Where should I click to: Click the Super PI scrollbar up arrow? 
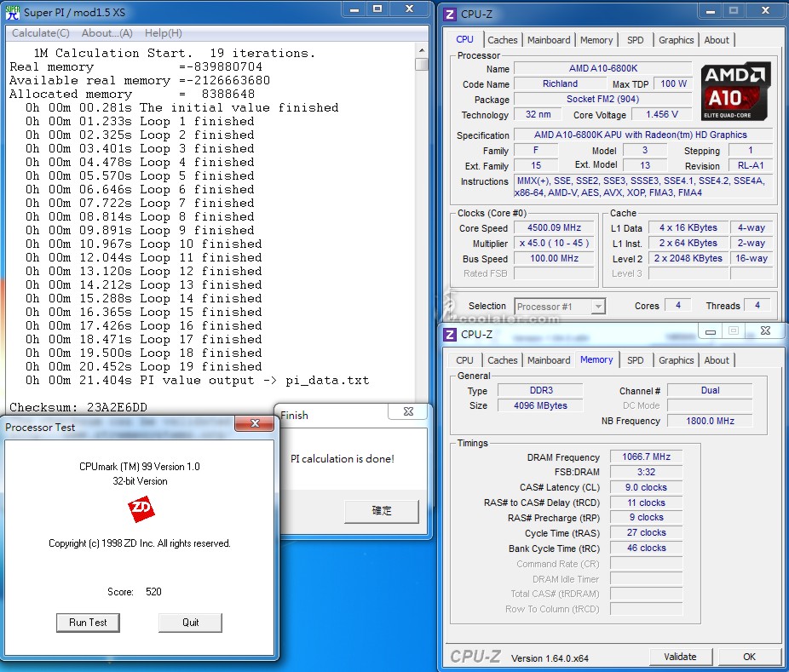point(421,50)
